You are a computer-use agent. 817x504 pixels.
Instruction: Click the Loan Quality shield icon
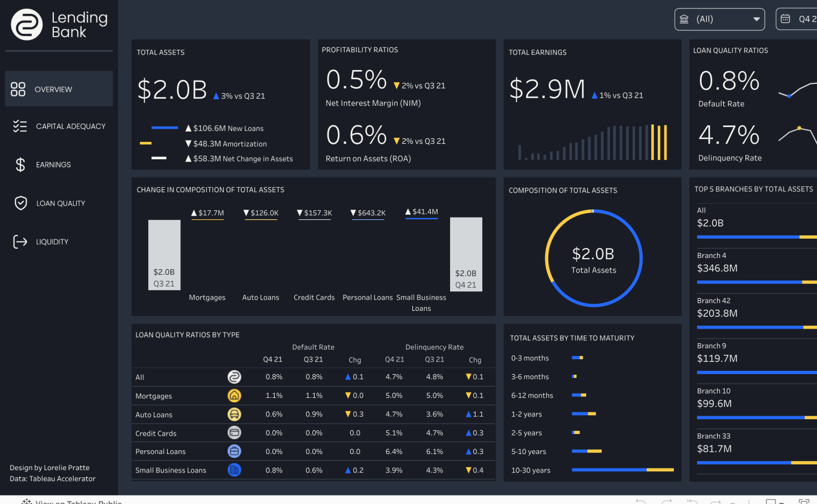tap(21, 203)
